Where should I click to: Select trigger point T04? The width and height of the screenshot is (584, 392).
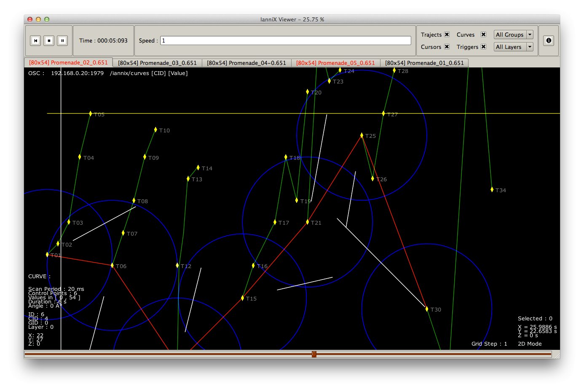80,157
